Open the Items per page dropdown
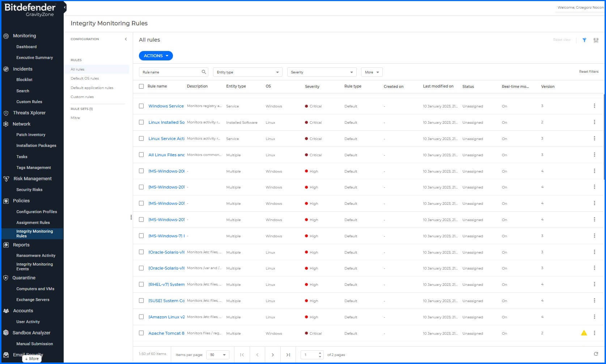The width and height of the screenshot is (606, 364). click(x=218, y=355)
